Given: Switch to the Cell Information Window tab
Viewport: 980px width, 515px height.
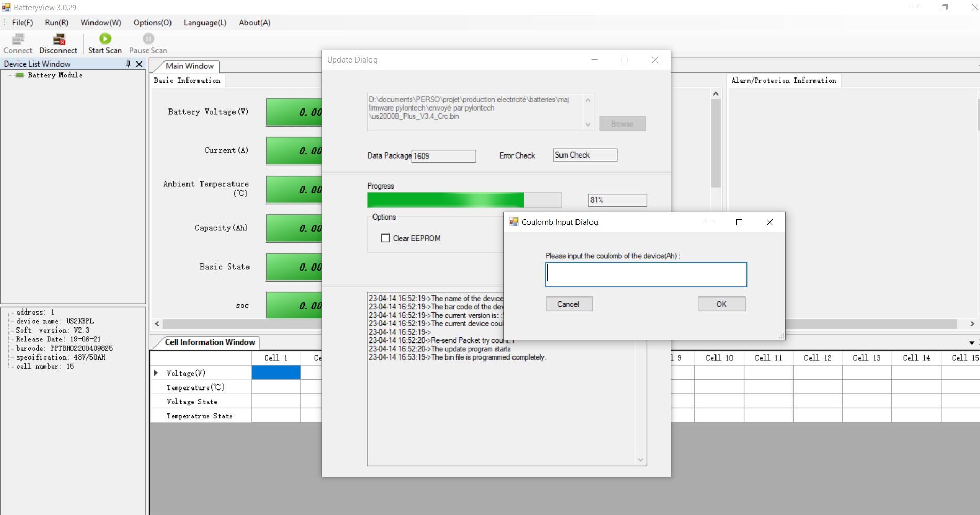Looking at the screenshot, I should point(210,342).
